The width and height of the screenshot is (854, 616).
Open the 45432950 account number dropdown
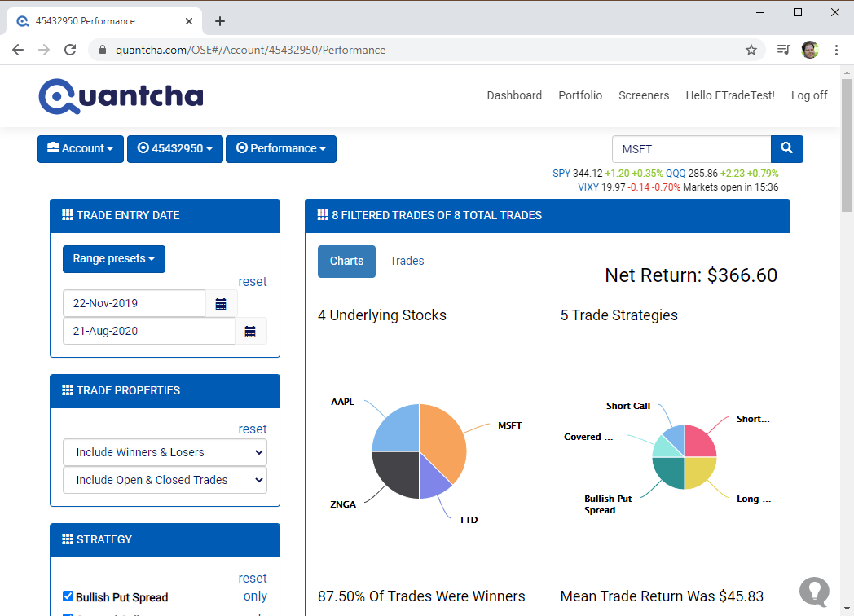coord(175,148)
